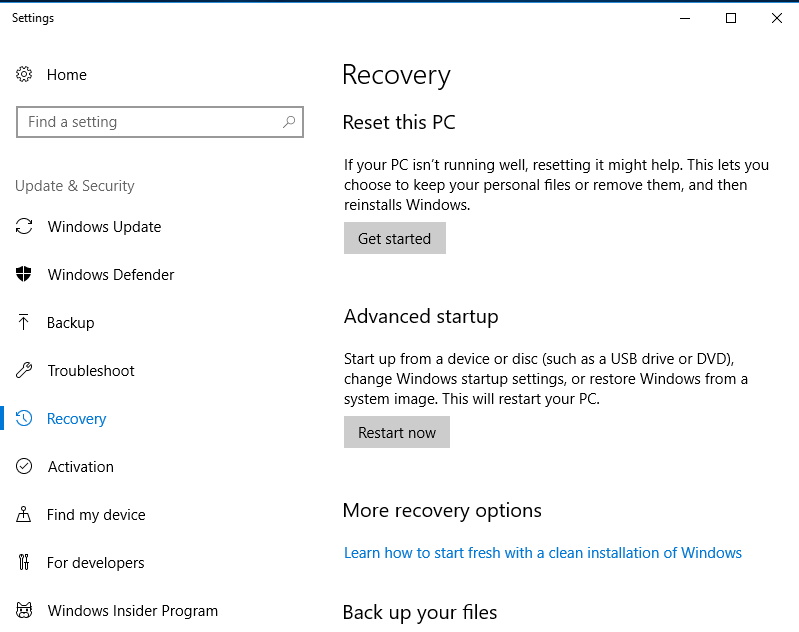Click the Settings window title text
Screen dimensions: 799x632
pos(33,18)
